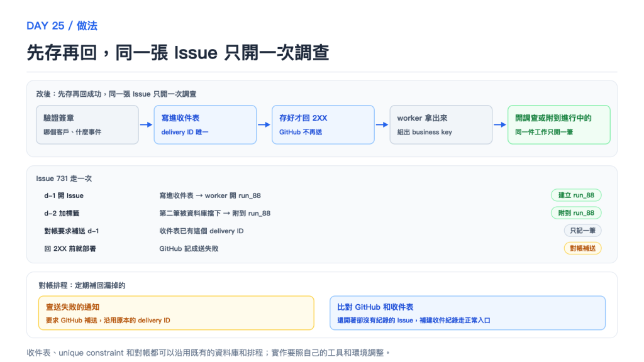Click the text '哪個客戶、什麼事件'
Image resolution: width=644 pixels, height=362 pixels.
click(72, 132)
